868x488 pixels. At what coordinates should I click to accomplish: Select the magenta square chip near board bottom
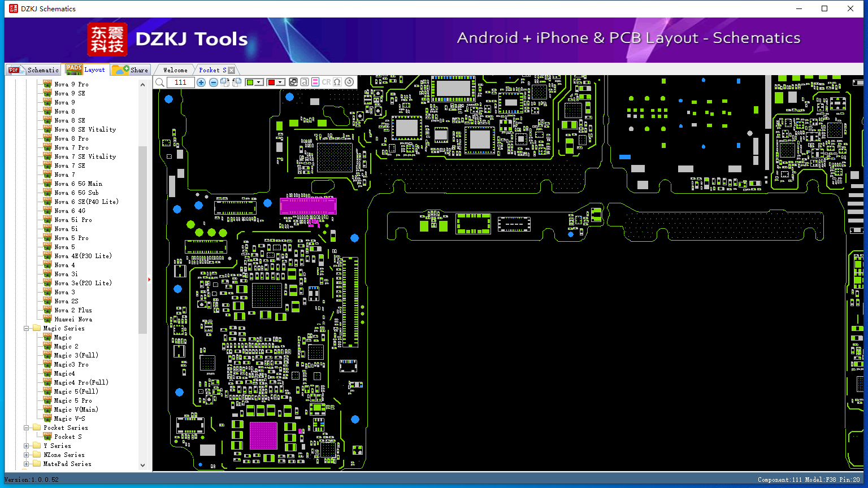click(x=263, y=435)
